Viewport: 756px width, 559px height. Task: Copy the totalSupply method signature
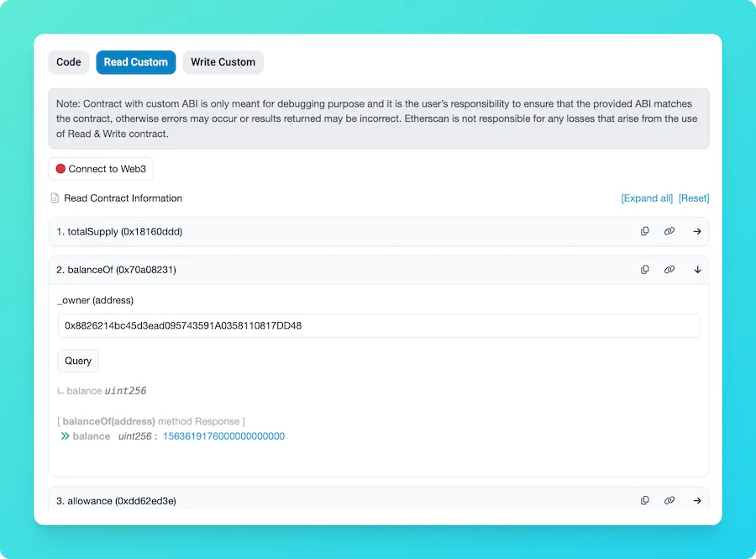point(644,231)
